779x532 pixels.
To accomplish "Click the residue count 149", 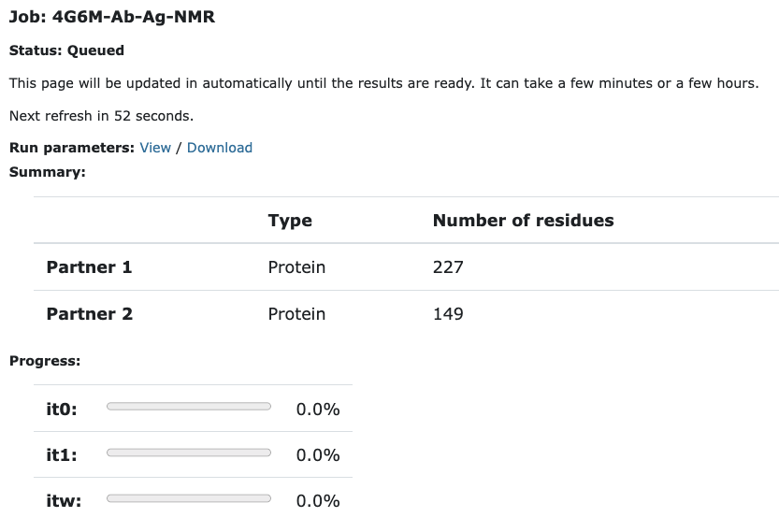I will point(448,314).
